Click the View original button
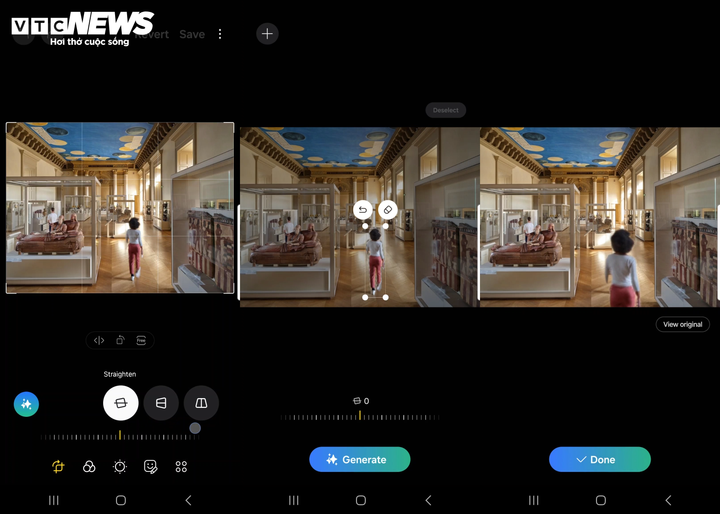The height and width of the screenshot is (514, 720). pos(683,324)
